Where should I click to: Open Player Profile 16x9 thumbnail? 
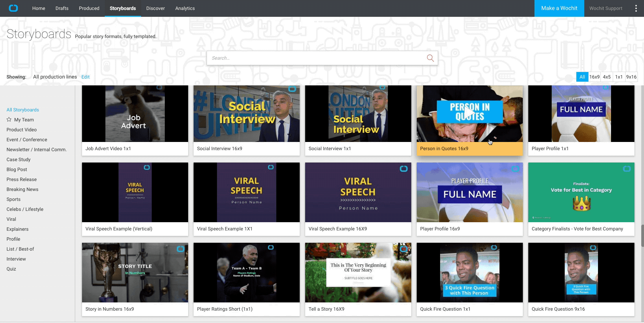point(470,192)
